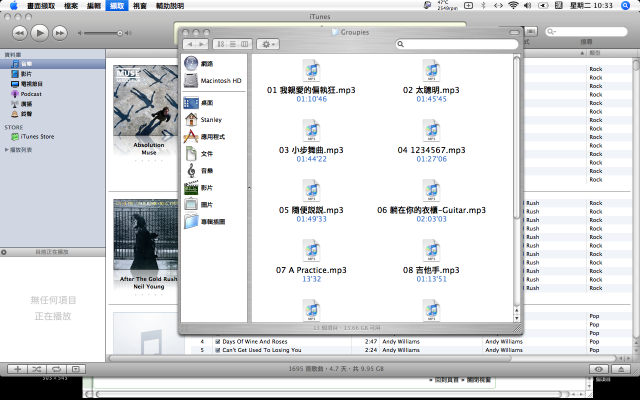The image size is (640, 400).
Task: Click the Absolution Muse album cover
Action: pos(146,100)
